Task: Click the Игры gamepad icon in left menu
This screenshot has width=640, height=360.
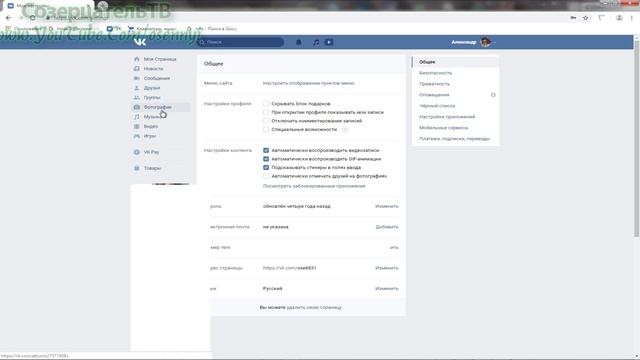Action: 137,136
